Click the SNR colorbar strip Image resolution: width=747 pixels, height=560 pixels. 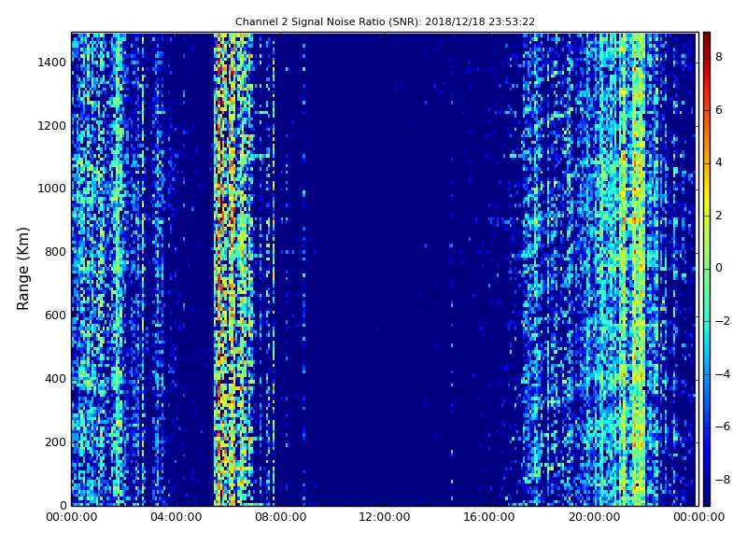pos(707,269)
